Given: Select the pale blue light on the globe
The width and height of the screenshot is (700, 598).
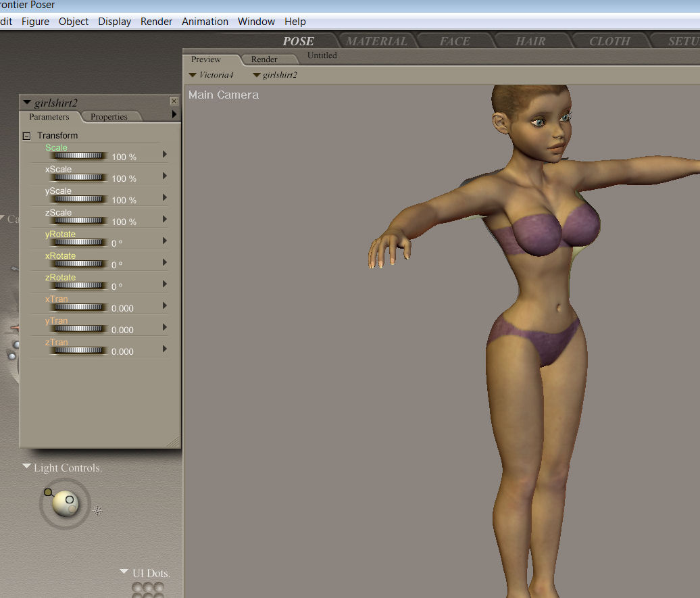Looking at the screenshot, I should (x=70, y=499).
